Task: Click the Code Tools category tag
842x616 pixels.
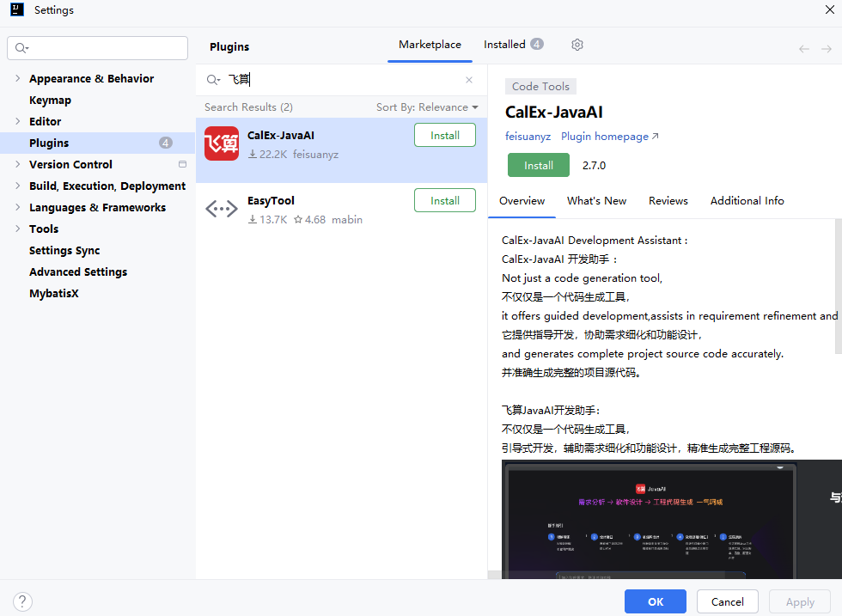Action: click(x=540, y=87)
